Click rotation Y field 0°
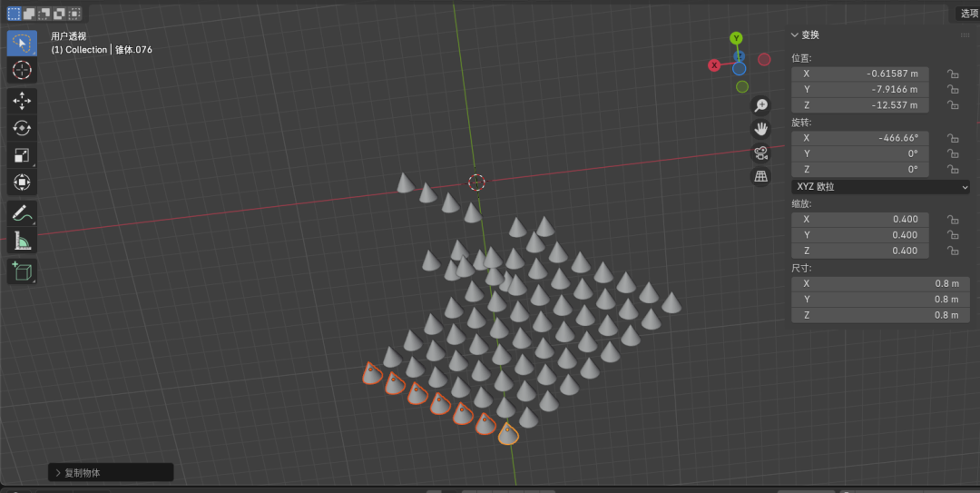The image size is (980, 493). (x=860, y=154)
